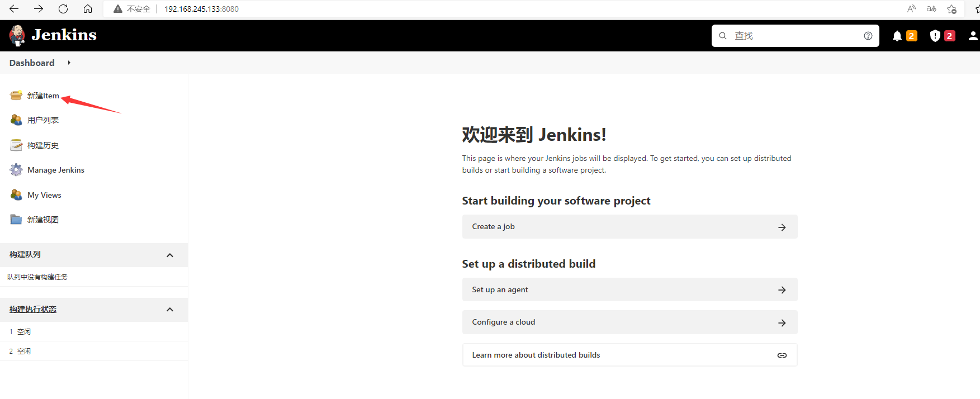
Task: Click the Jenkins butler logo icon
Action: point(17,35)
